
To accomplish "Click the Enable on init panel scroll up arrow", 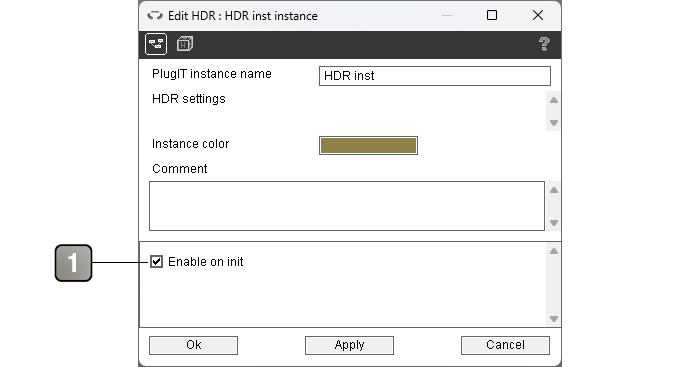I will (554, 251).
